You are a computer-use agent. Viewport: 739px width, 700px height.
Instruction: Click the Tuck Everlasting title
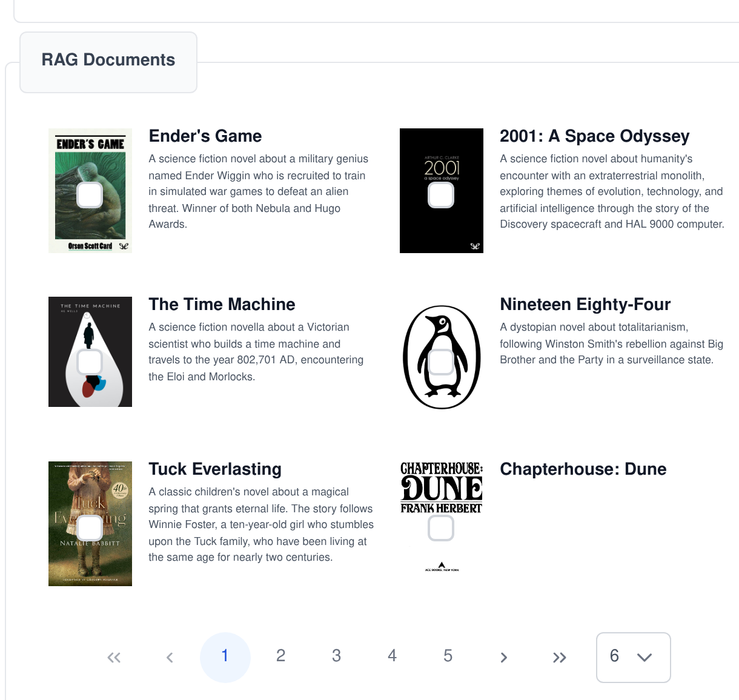215,469
